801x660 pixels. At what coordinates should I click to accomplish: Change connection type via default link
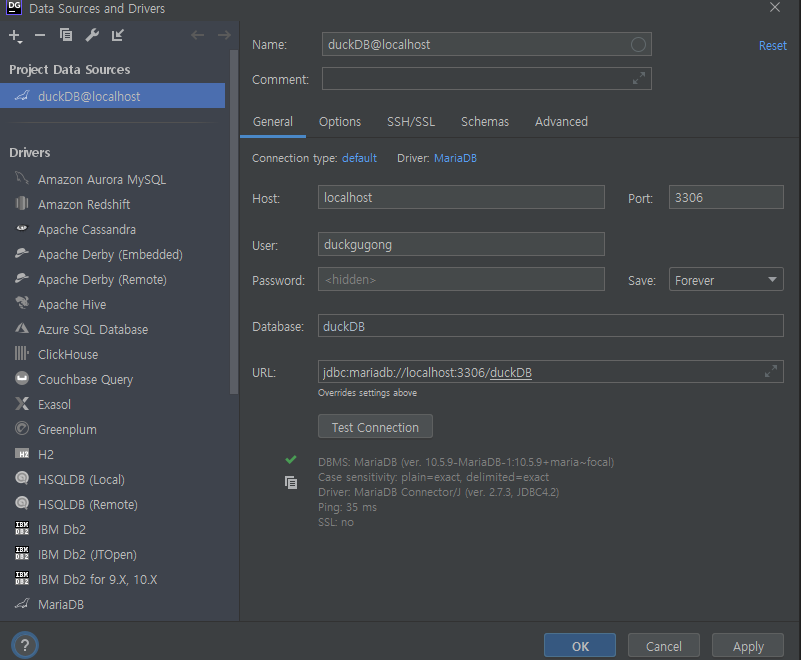(359, 158)
